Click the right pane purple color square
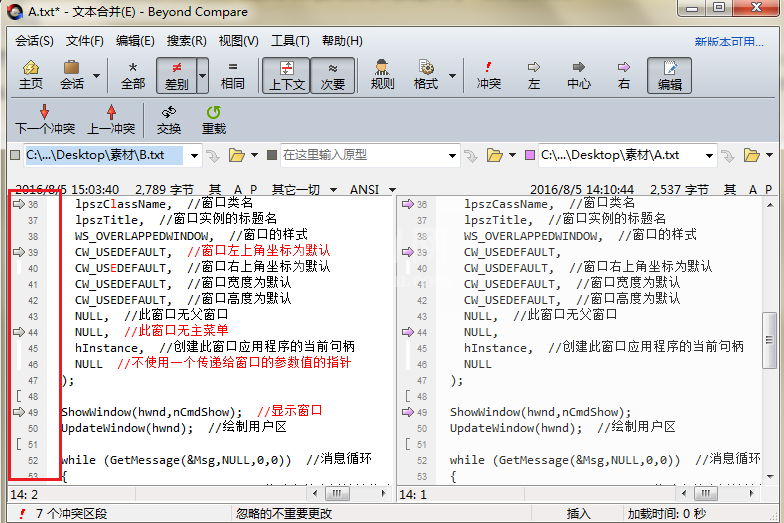The image size is (784, 523). (x=530, y=155)
